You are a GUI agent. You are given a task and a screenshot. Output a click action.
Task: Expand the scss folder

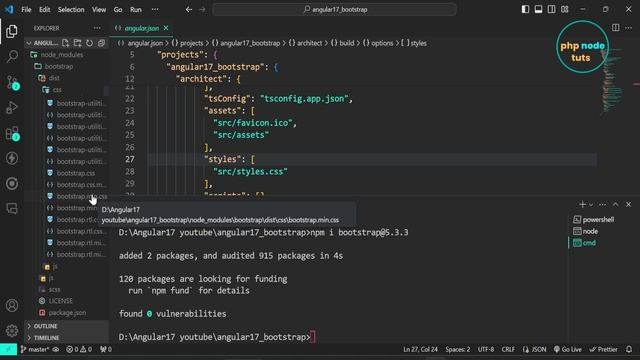click(x=54, y=289)
